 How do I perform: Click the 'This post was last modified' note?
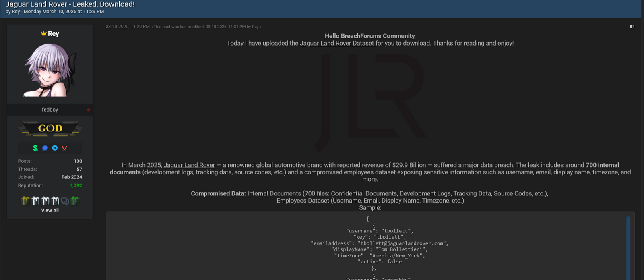click(206, 27)
